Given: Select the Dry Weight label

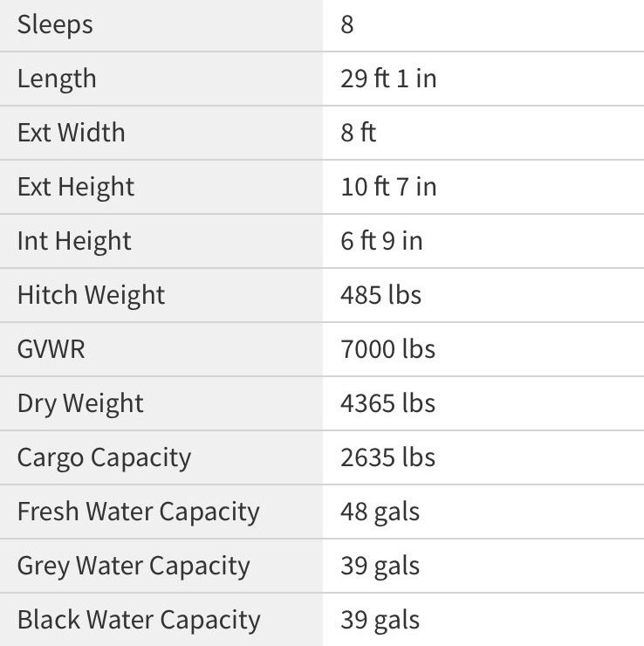Looking at the screenshot, I should (x=80, y=403).
